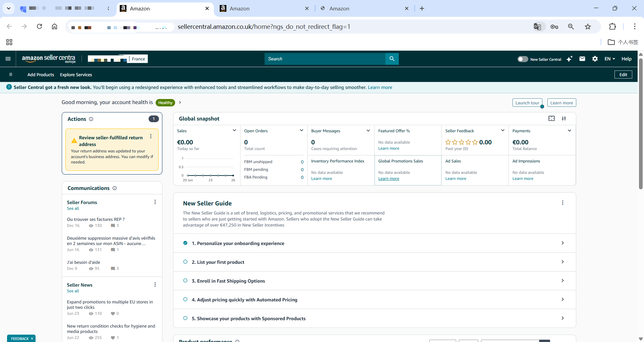Toggle the New Seller Central switch
The width and height of the screenshot is (644, 342).
pyautogui.click(x=523, y=59)
